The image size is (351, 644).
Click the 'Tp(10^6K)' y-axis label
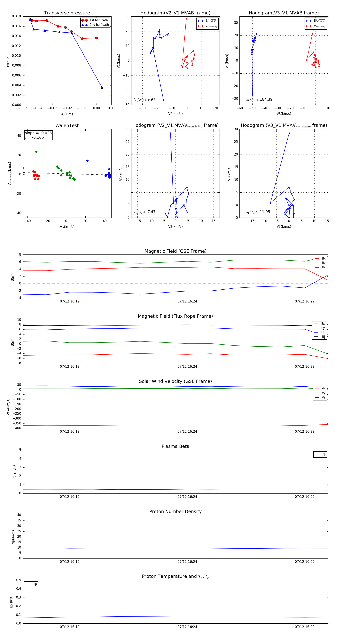coord(11,602)
